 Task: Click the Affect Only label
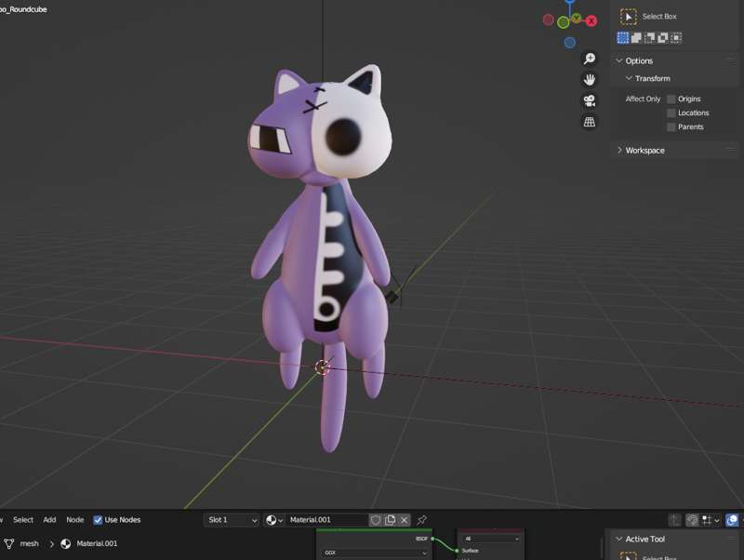click(x=643, y=99)
